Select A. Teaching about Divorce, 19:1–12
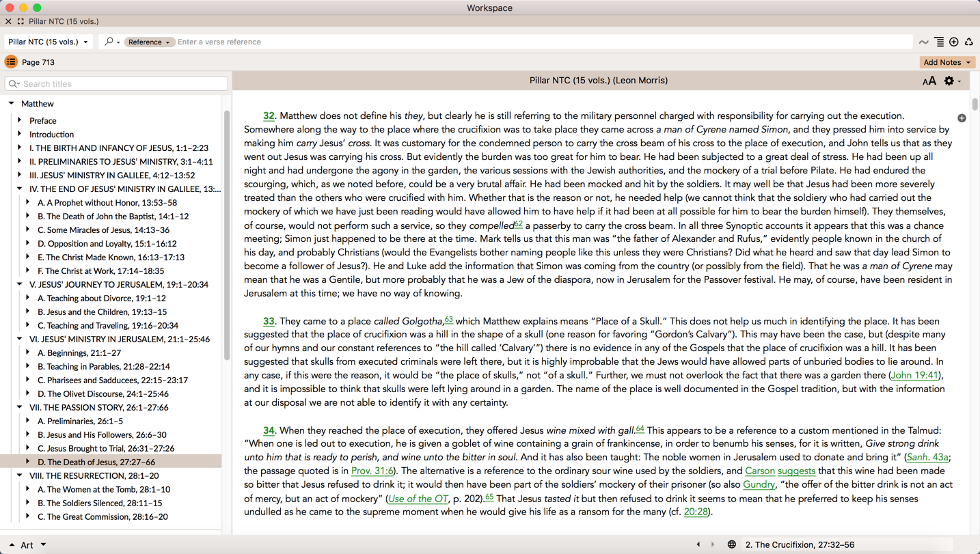Screen dimensions: 980x554 [102, 298]
